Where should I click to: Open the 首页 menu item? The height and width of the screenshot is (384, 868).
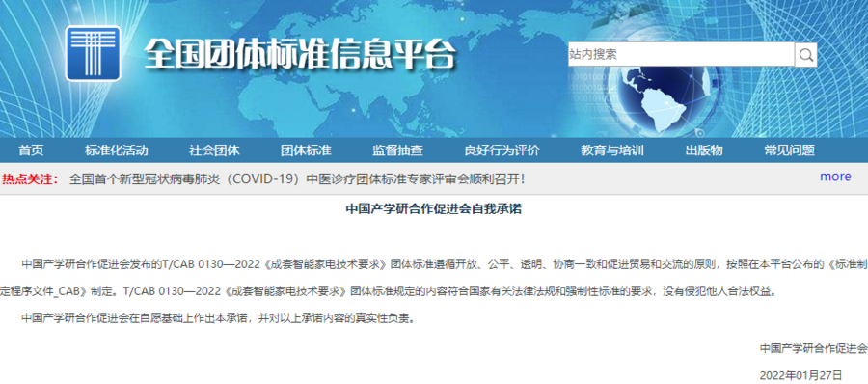coord(31,151)
